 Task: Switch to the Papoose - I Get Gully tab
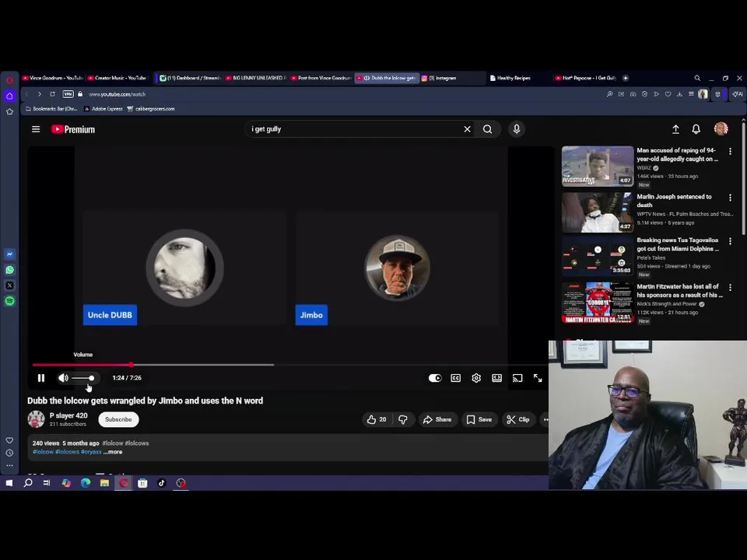point(585,78)
